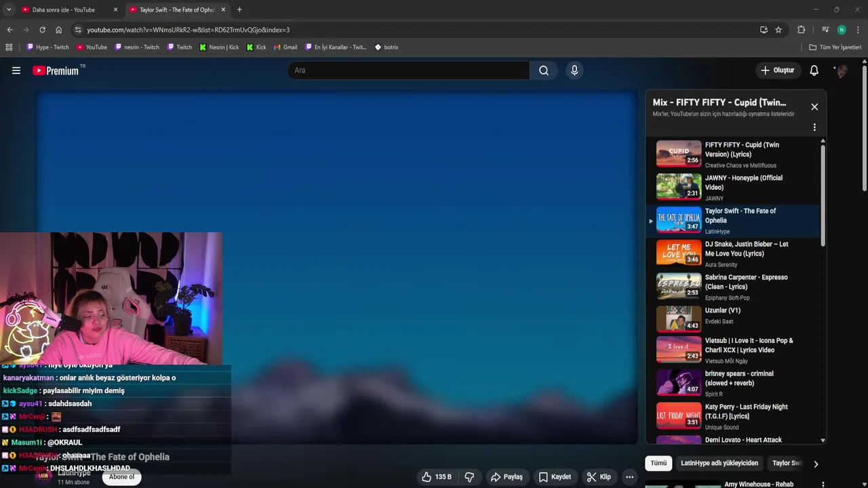Open the Chrome profile N avatar

(842, 30)
